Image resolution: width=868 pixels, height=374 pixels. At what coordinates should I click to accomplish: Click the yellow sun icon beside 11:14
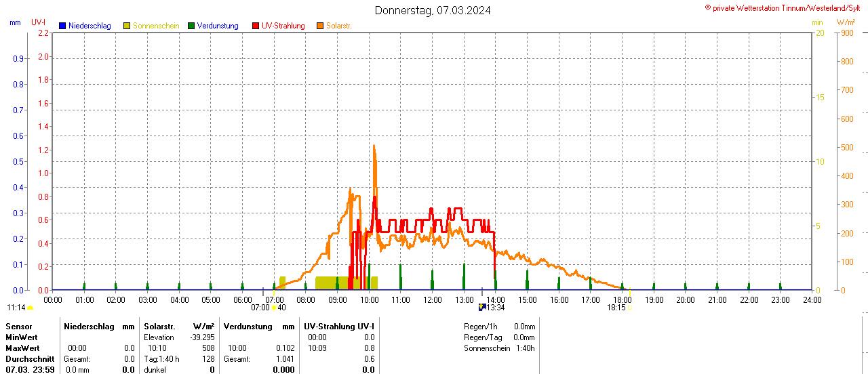pos(30,308)
